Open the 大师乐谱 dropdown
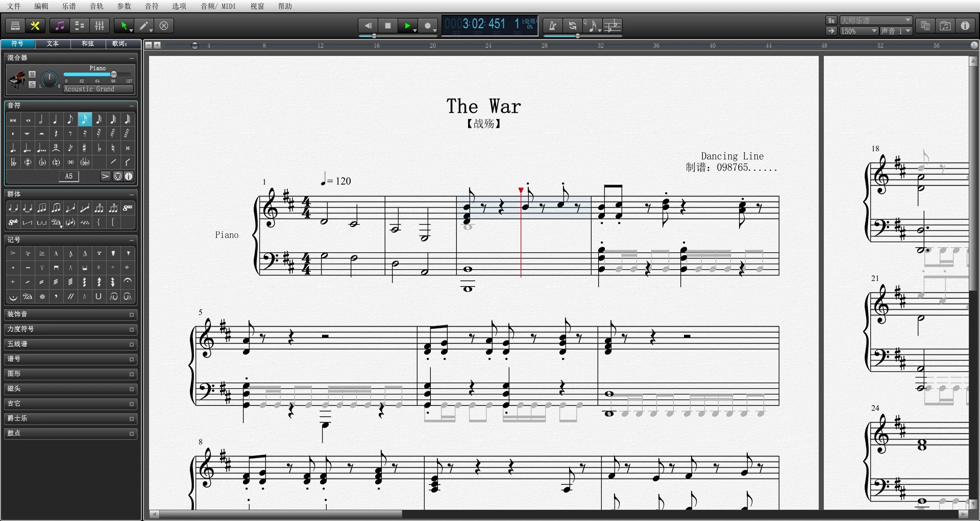 (876, 20)
